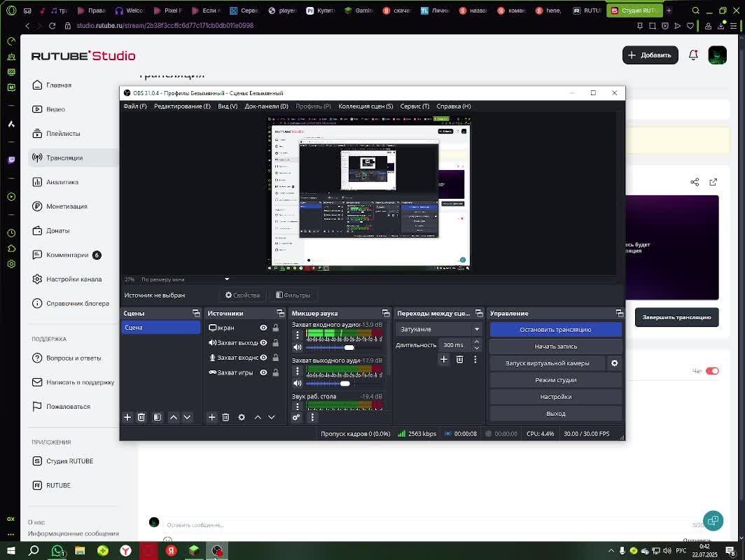Add a new source with the plus icon
745x560 pixels.
212,417
